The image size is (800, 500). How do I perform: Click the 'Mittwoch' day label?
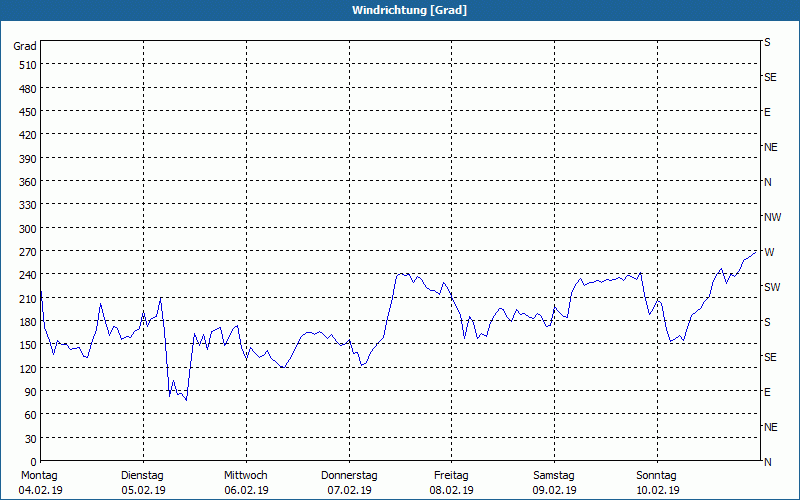[x=246, y=476]
